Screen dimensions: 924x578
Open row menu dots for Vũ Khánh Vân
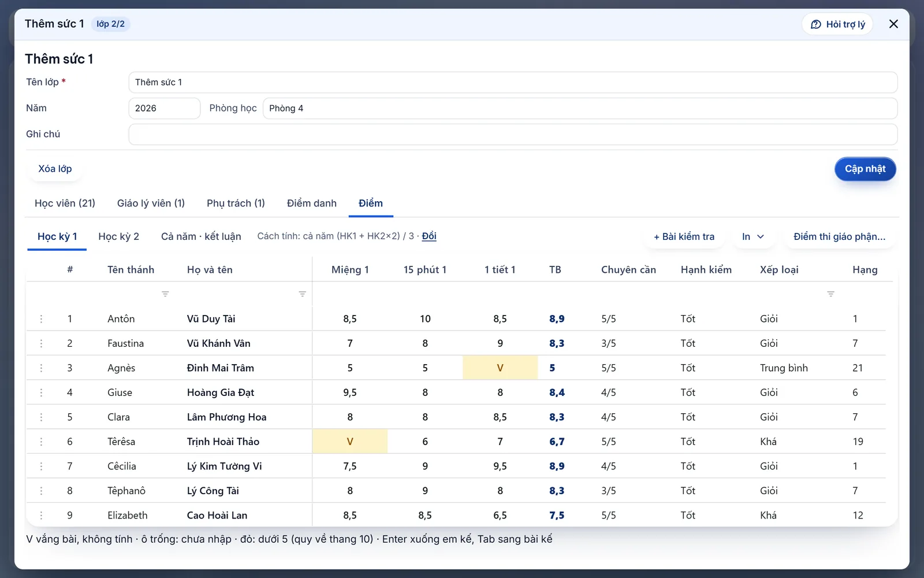click(x=41, y=343)
